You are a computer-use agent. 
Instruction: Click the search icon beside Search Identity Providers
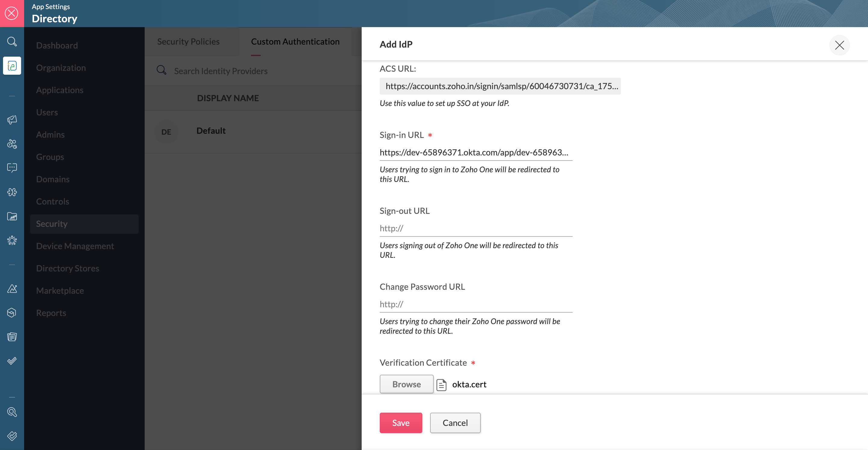tap(162, 70)
